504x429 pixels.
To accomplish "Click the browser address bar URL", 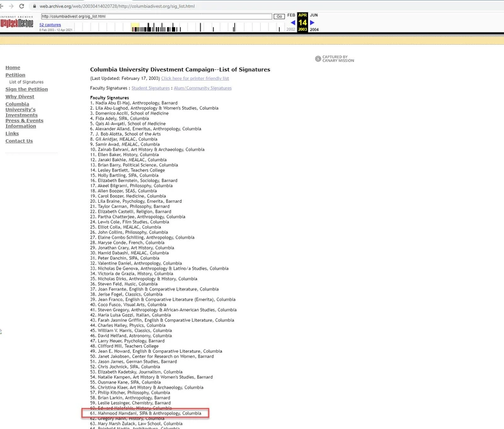I will coord(117,6).
